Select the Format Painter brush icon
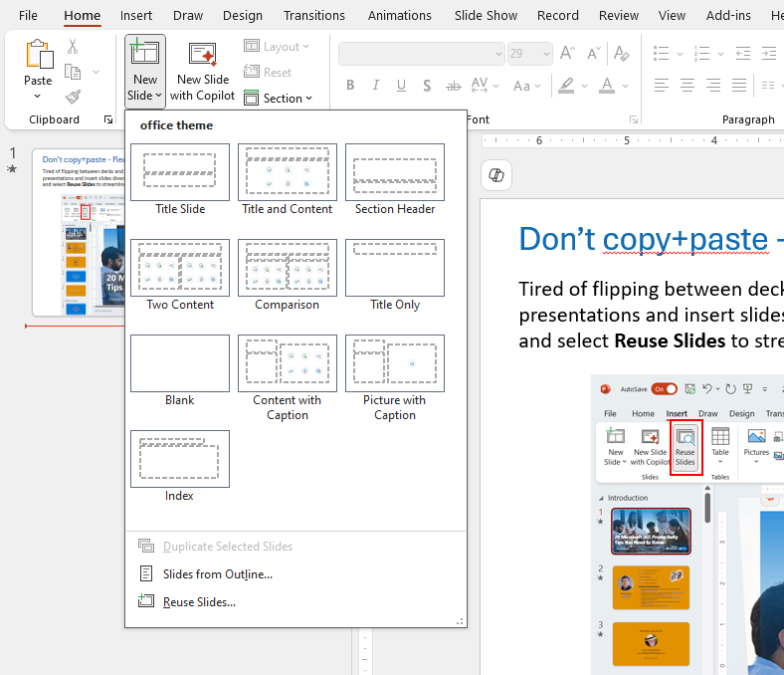The height and width of the screenshot is (675, 784). click(73, 97)
